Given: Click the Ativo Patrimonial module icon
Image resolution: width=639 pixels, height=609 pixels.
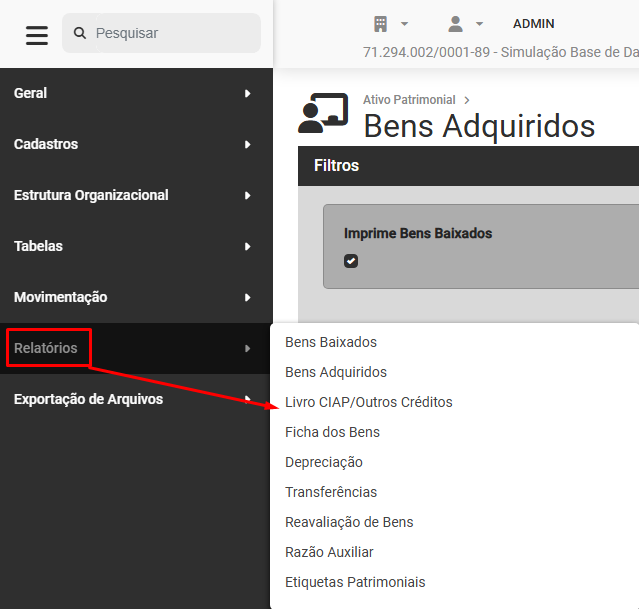Looking at the screenshot, I should pyautogui.click(x=323, y=114).
